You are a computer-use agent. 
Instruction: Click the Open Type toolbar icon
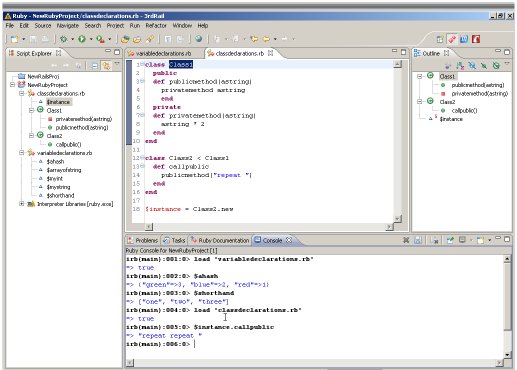(125, 39)
